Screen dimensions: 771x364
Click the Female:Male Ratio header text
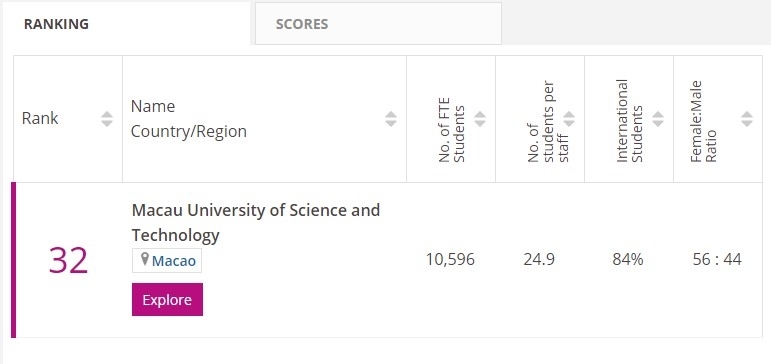[703, 121]
